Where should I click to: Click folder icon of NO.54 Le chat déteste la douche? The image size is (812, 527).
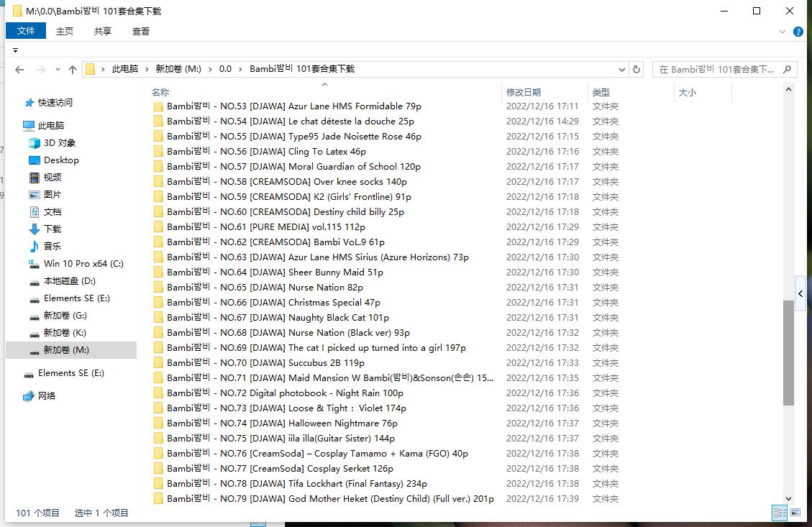click(x=158, y=122)
